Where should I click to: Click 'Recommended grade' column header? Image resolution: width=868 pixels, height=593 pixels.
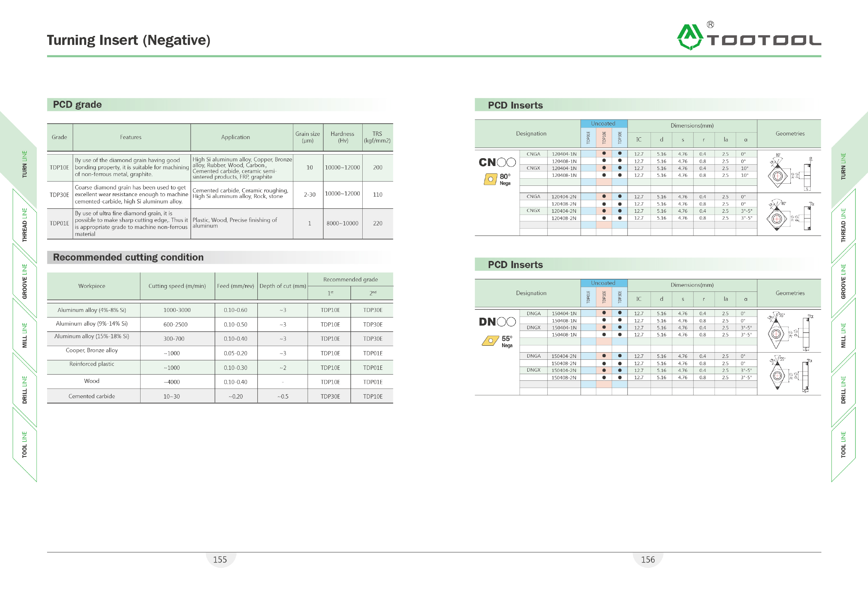click(x=350, y=279)
